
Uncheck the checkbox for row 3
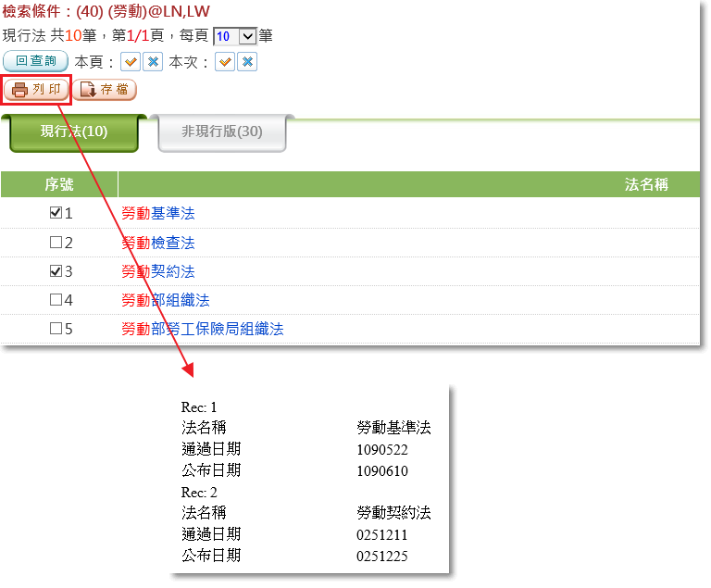(x=56, y=271)
